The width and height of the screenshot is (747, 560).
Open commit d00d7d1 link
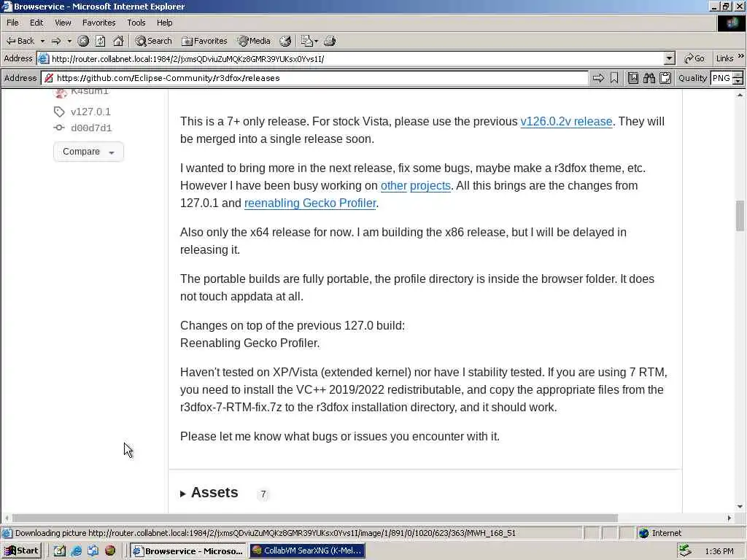(91, 128)
